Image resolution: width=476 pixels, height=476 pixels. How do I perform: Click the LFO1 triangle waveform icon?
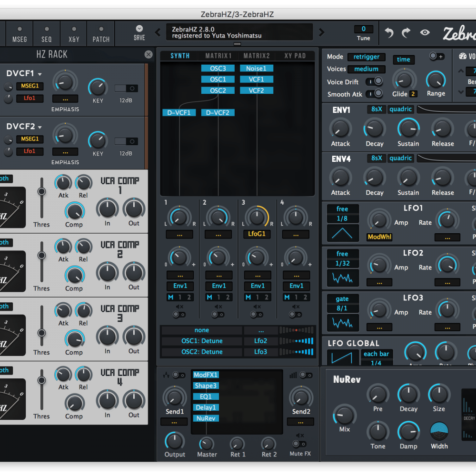(x=343, y=233)
